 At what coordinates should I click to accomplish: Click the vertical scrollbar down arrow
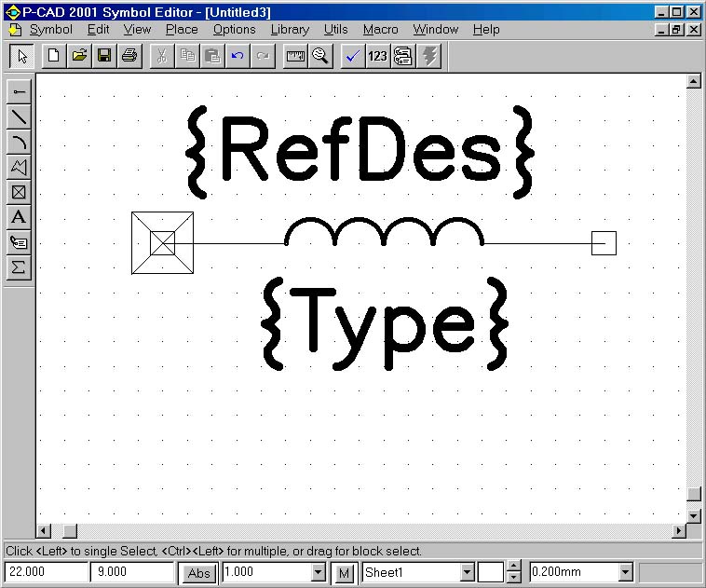(x=693, y=515)
